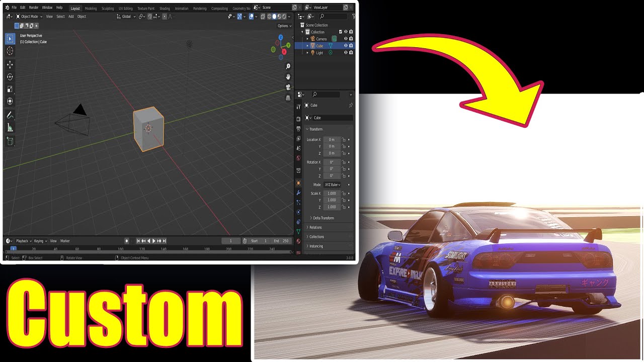Open the Material properties tab icon

[x=299, y=241]
